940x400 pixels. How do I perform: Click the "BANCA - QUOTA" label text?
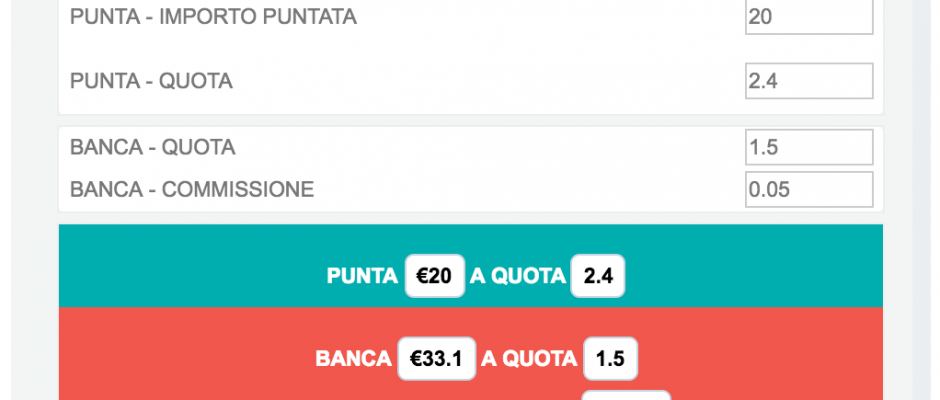click(152, 147)
